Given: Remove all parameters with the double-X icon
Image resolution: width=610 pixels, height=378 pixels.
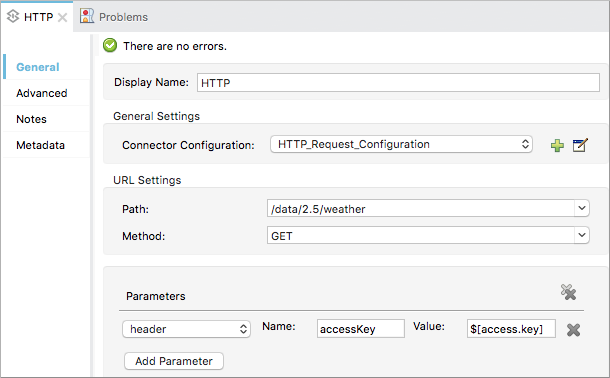Looking at the screenshot, I should (x=568, y=292).
